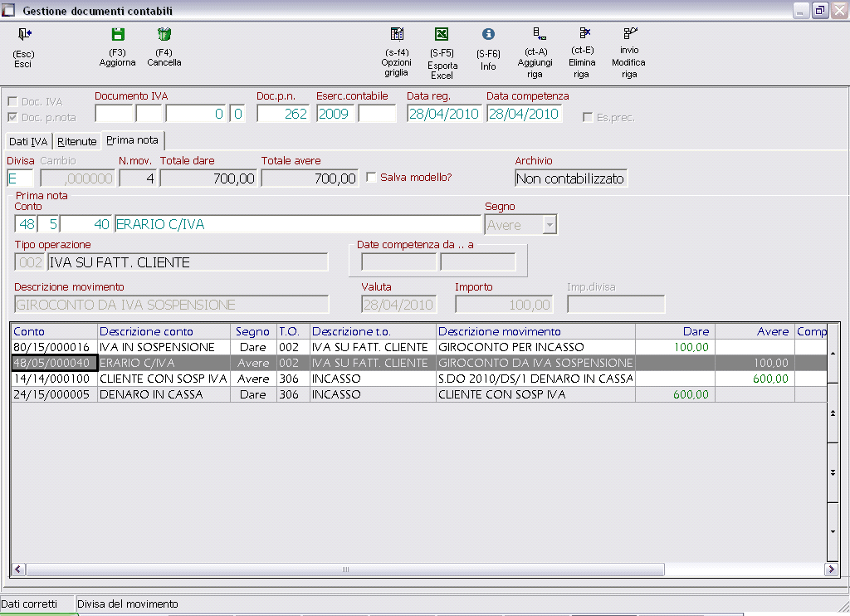The image size is (850, 616).
Task: Select grid row 24/15/000005
Action: click(x=418, y=394)
